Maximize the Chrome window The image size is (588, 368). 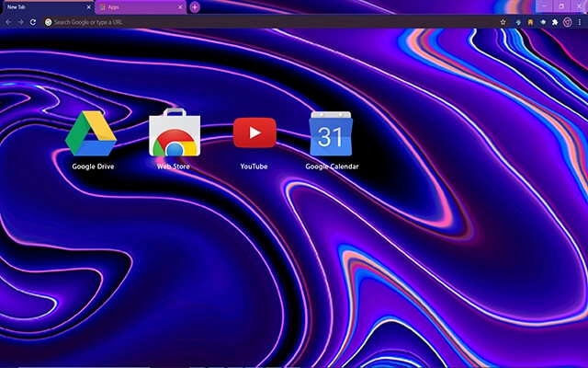pyautogui.click(x=561, y=6)
